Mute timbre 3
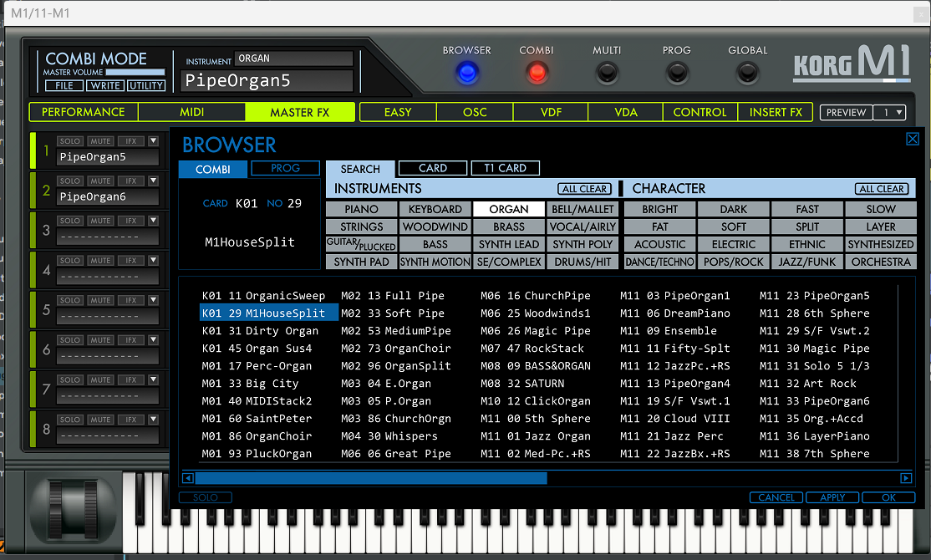Image resolution: width=931 pixels, height=560 pixels. pyautogui.click(x=100, y=221)
